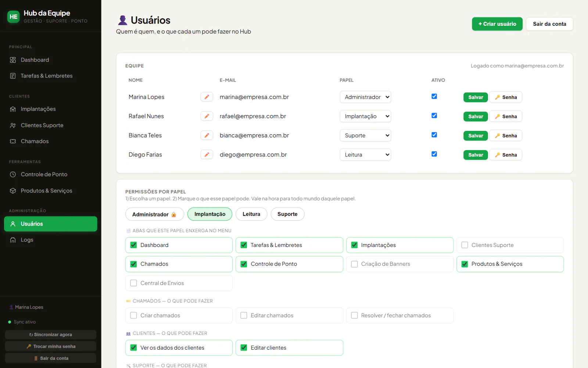This screenshot has width=588, height=368.
Task: Toggle active checkbox for Rafael Nunes
Action: pos(434,116)
